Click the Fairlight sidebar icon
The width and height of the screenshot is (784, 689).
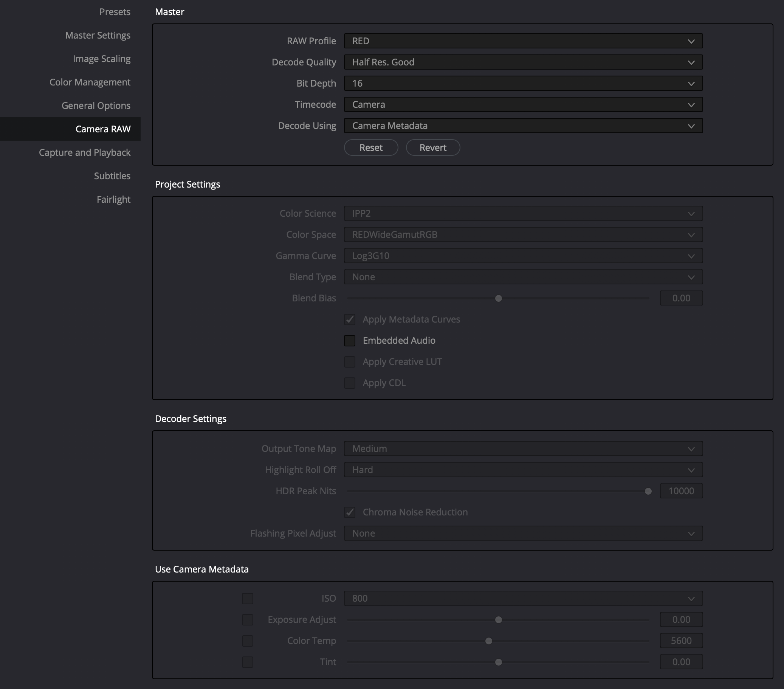[x=113, y=199]
